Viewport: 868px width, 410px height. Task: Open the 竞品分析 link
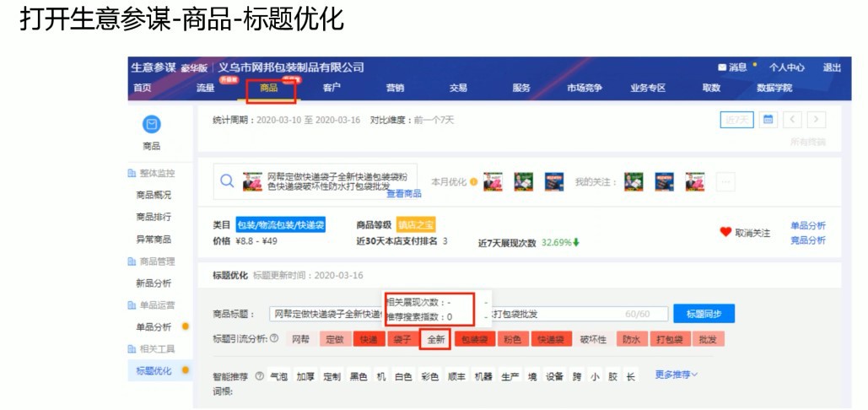(807, 240)
